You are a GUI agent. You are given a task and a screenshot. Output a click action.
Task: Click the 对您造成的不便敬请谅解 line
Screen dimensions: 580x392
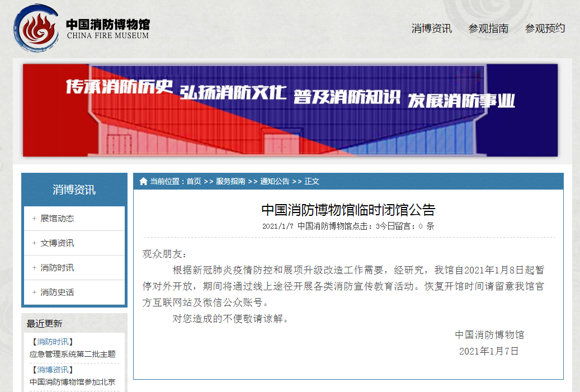[230, 318]
